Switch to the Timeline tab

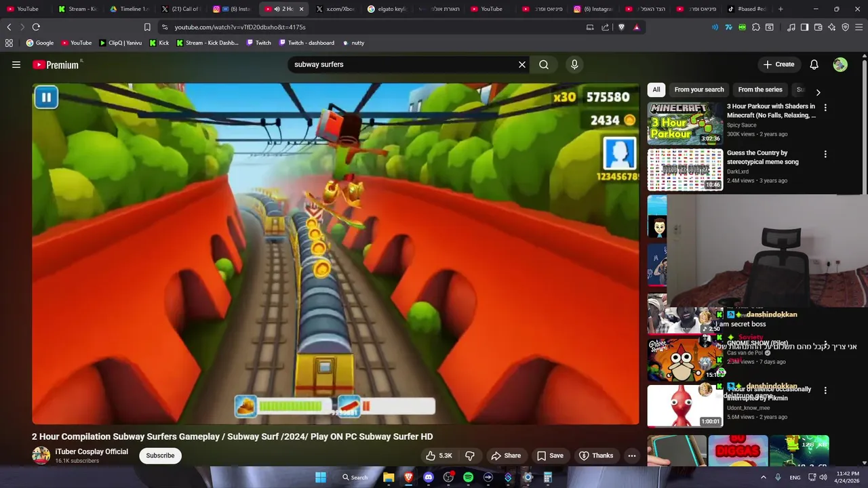(x=129, y=9)
